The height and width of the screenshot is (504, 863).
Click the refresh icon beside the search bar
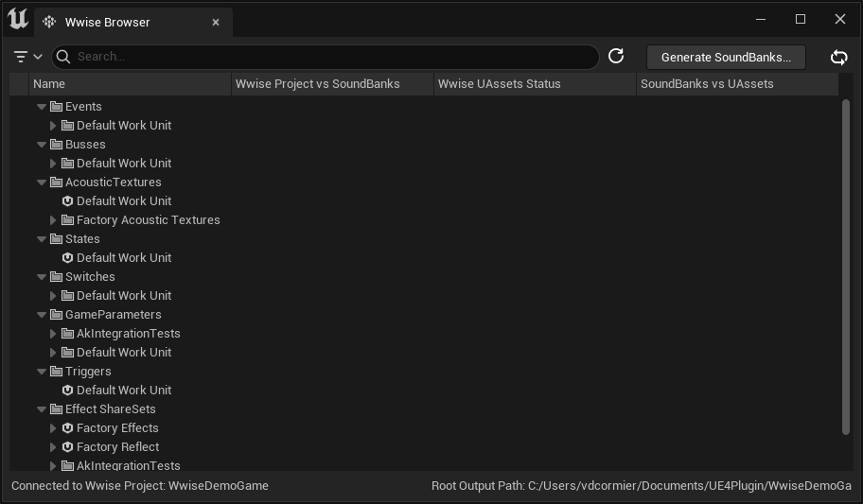(x=616, y=57)
